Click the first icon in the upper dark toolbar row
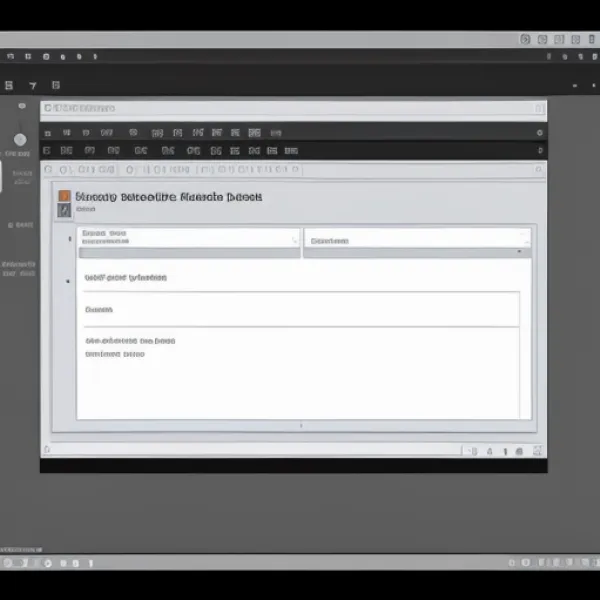600x600 pixels. pyautogui.click(x=47, y=132)
